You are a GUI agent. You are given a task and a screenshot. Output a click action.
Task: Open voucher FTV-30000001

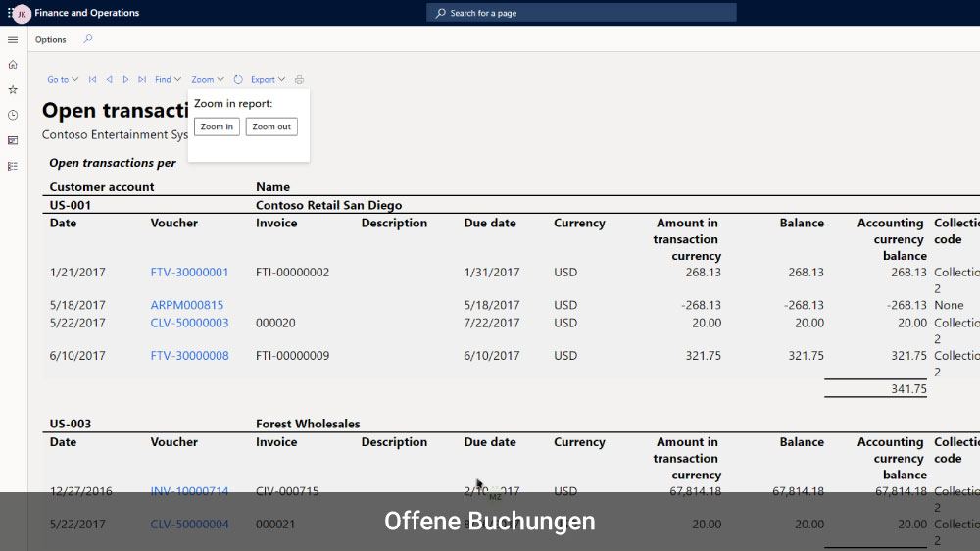[x=189, y=272]
